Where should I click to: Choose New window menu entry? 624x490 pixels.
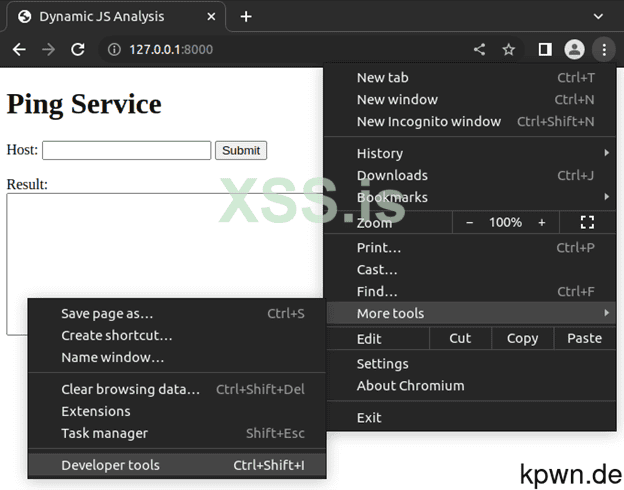click(x=470, y=100)
